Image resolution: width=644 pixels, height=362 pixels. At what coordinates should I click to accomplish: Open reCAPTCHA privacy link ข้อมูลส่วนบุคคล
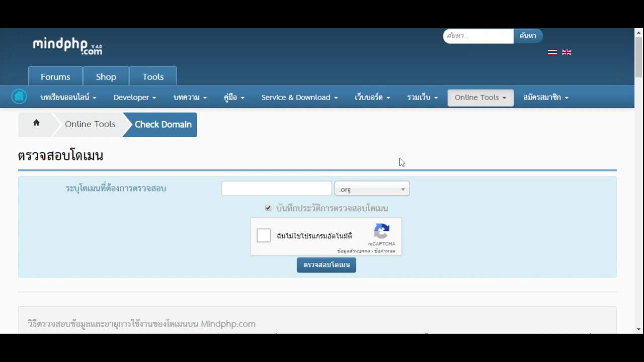click(x=354, y=251)
